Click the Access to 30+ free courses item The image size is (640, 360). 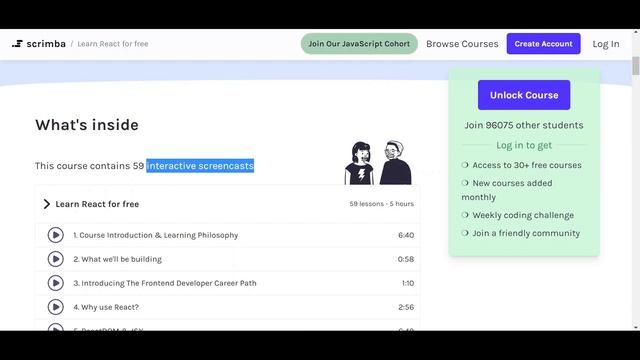coord(522,165)
